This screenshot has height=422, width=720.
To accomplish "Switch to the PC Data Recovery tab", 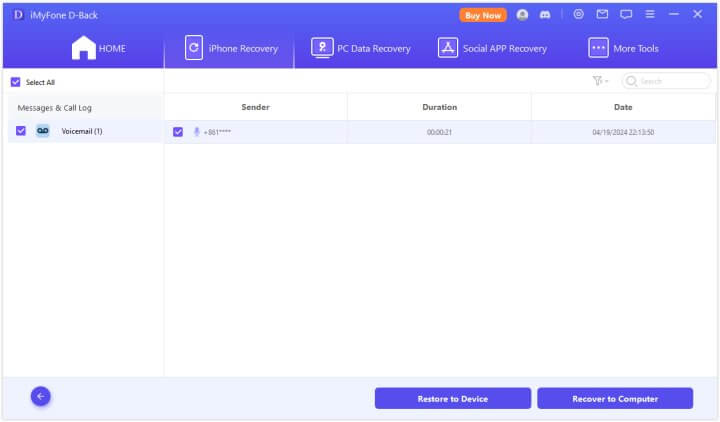I will [360, 48].
